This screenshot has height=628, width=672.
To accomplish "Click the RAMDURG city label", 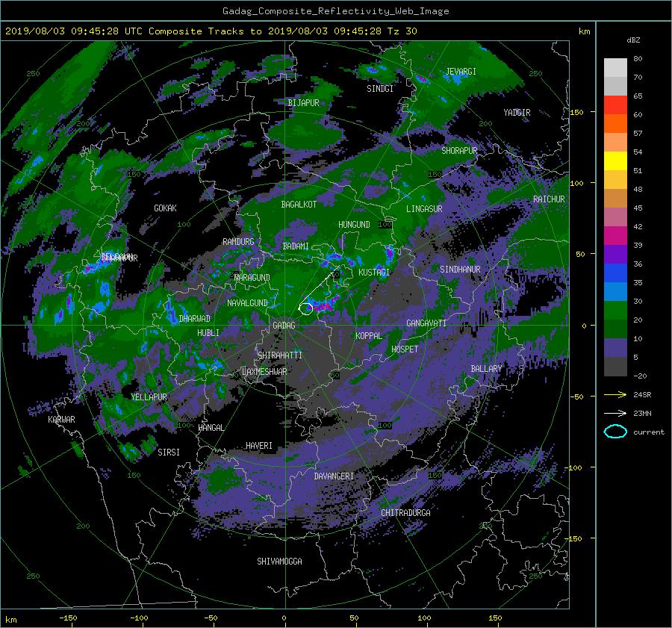I will (x=238, y=242).
